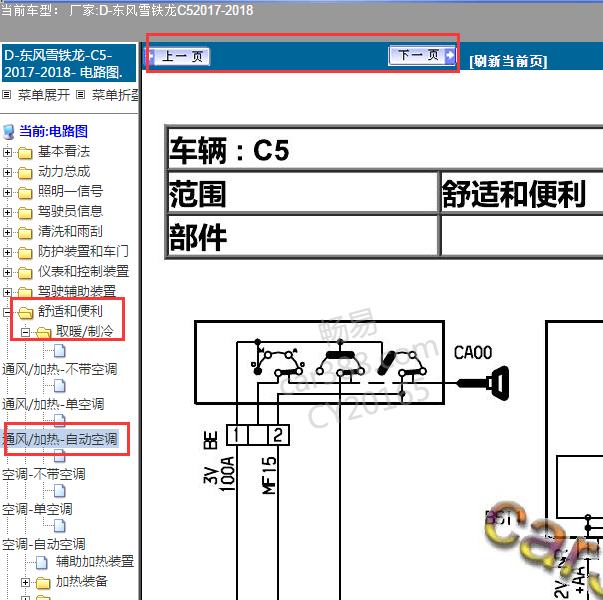Click the document icon above 空调-单空调
Viewport: 603px width, 600px height.
60,490
